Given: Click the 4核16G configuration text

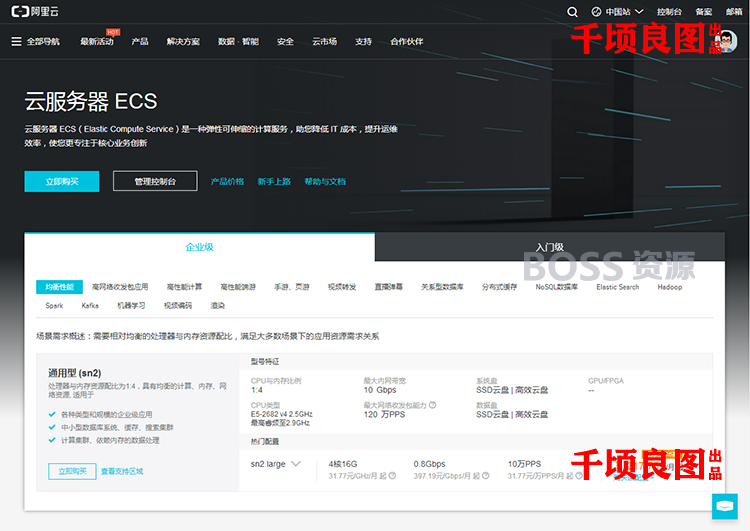Looking at the screenshot, I should click(x=342, y=464).
